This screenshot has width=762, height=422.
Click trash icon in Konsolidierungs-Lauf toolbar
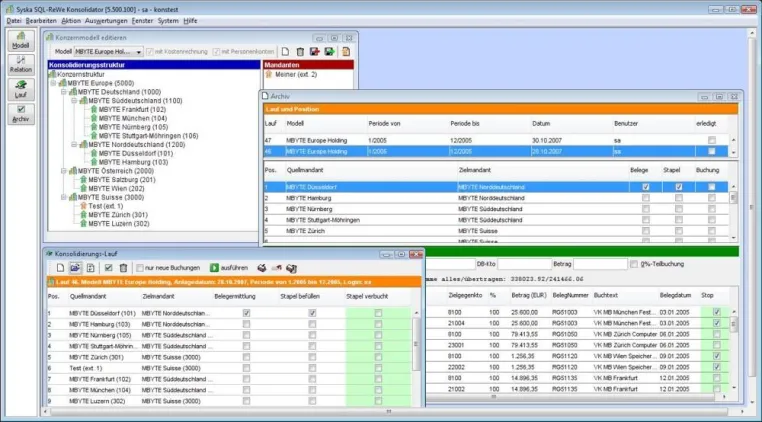[123, 268]
